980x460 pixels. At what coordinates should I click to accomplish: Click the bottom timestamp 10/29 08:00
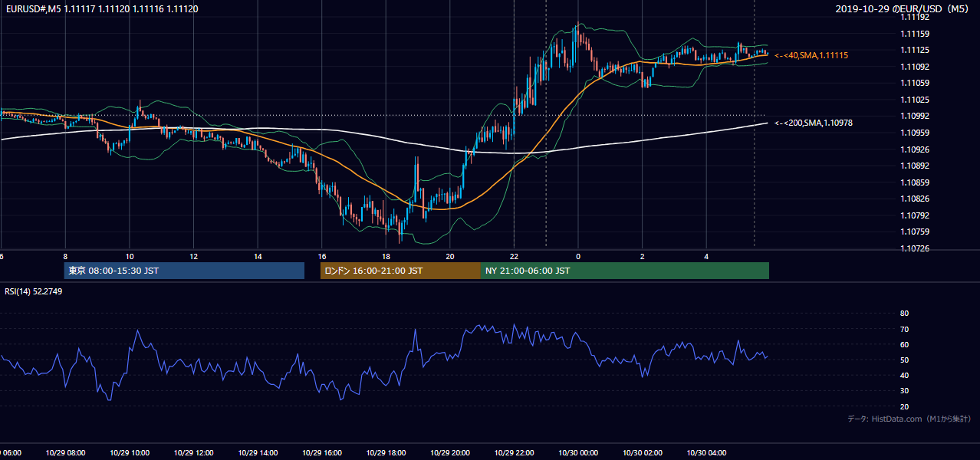click(x=65, y=453)
